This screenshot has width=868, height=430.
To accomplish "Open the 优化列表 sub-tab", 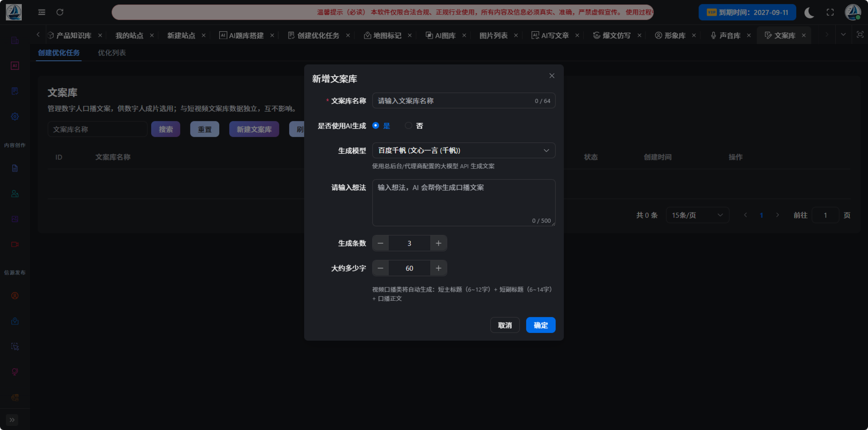I will click(x=111, y=53).
